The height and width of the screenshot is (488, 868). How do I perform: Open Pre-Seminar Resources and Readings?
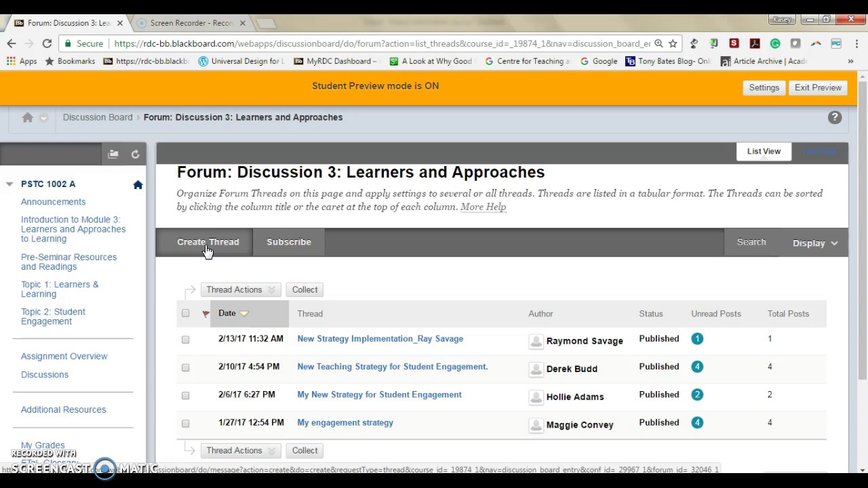(x=68, y=262)
